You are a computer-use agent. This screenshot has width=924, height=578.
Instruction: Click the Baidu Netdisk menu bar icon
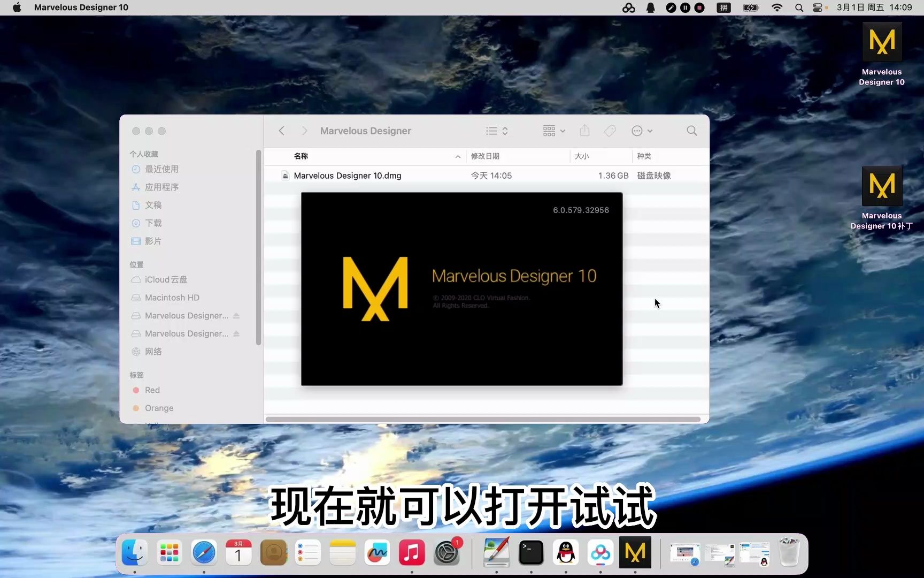point(629,7)
